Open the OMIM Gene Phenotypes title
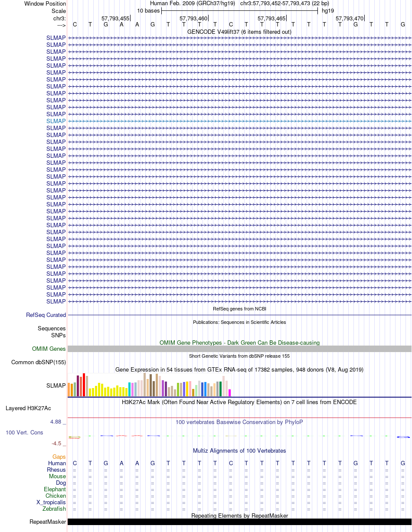The height and width of the screenshot is (532, 412). coord(239,343)
